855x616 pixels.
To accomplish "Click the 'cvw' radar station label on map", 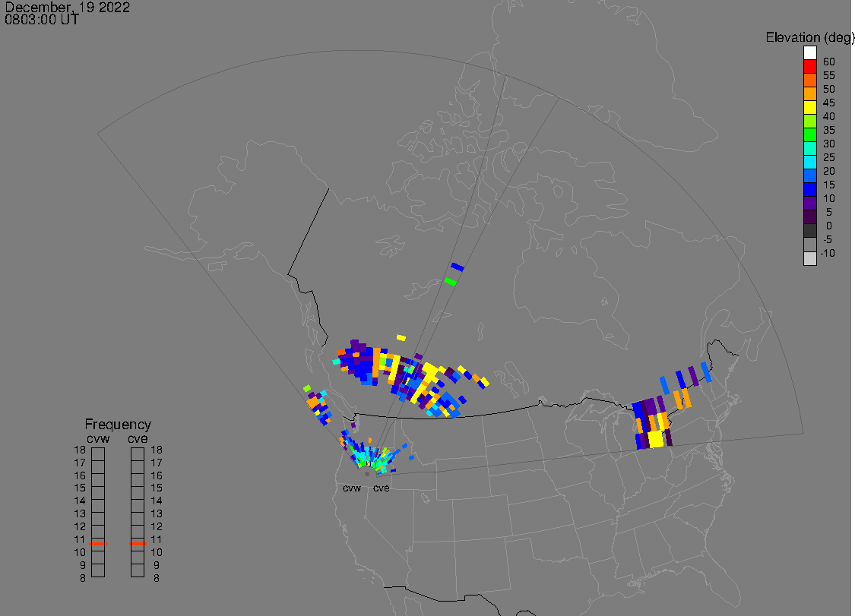I will [x=352, y=488].
